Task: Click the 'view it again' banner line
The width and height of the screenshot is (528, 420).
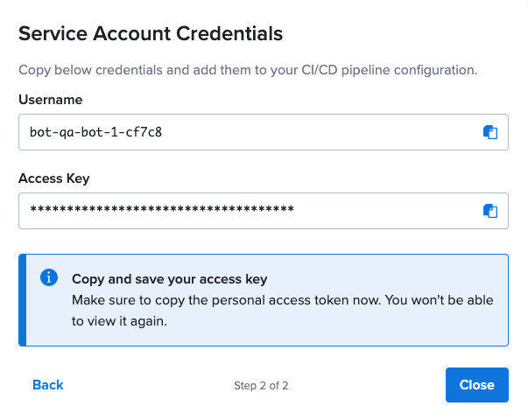Action: 119,321
